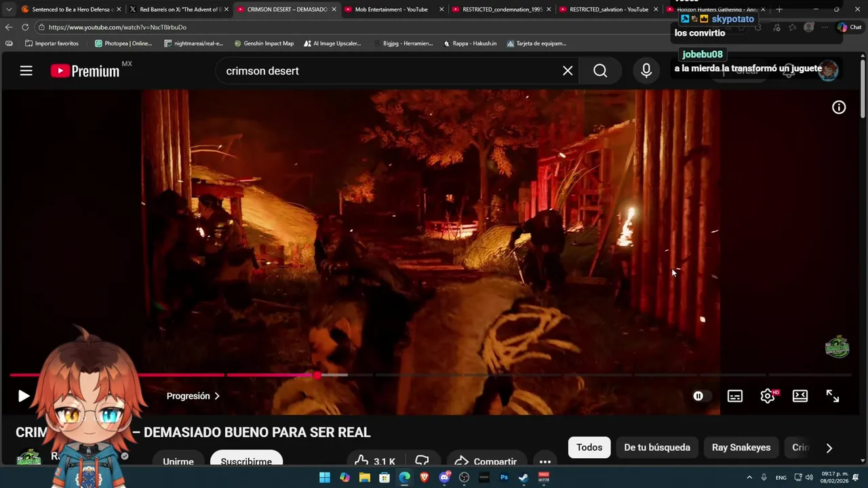The image size is (868, 488).
Task: Go to YouTube Premium home logo
Action: coord(85,70)
